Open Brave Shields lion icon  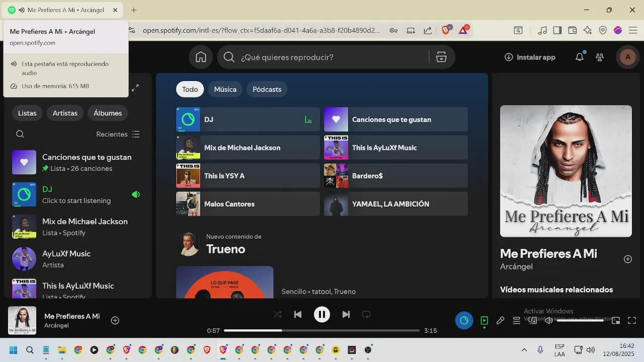(446, 30)
